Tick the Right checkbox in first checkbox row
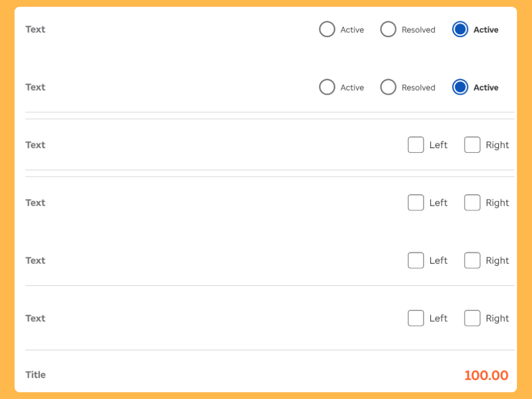Image resolution: width=532 pixels, height=399 pixels. click(x=472, y=145)
